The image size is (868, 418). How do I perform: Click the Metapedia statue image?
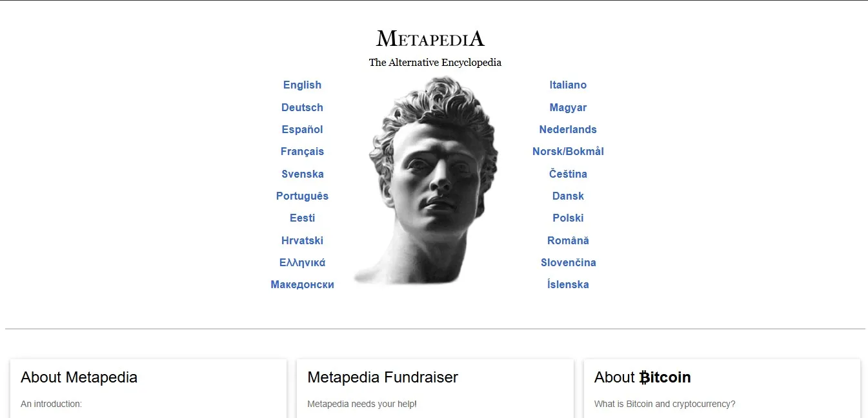coord(432,181)
